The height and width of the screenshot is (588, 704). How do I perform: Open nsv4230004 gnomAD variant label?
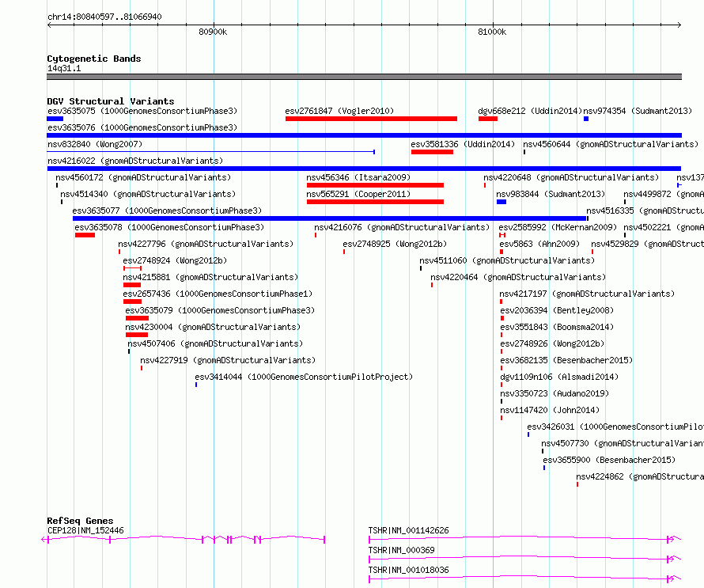coord(213,327)
